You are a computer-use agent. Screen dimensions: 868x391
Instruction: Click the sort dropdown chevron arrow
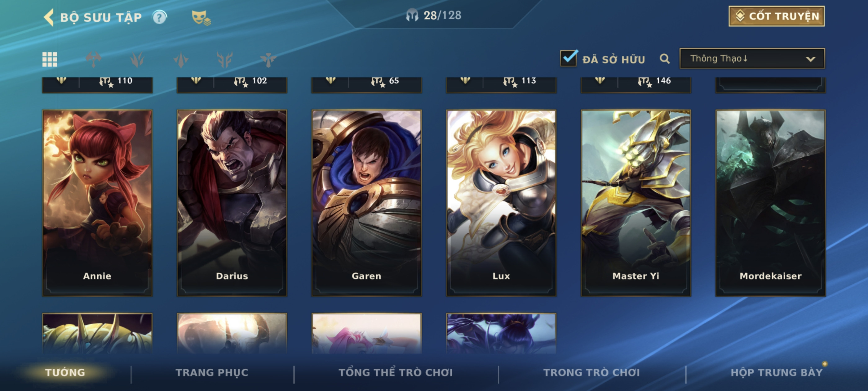click(810, 59)
